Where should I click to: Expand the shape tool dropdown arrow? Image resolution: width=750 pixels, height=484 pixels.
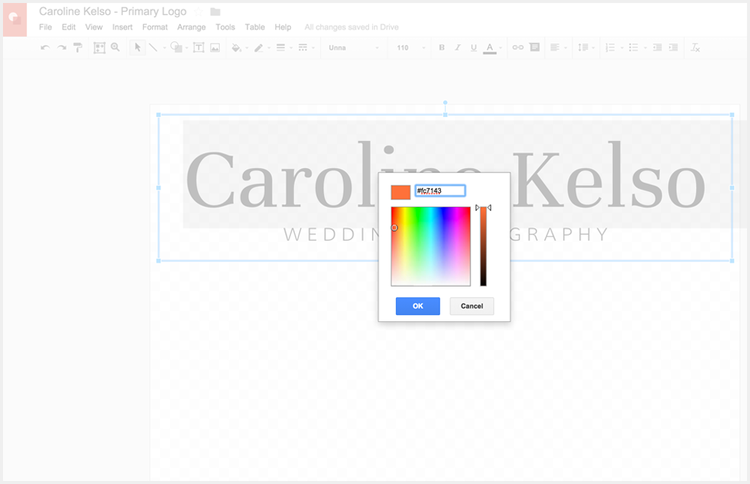coord(187,48)
